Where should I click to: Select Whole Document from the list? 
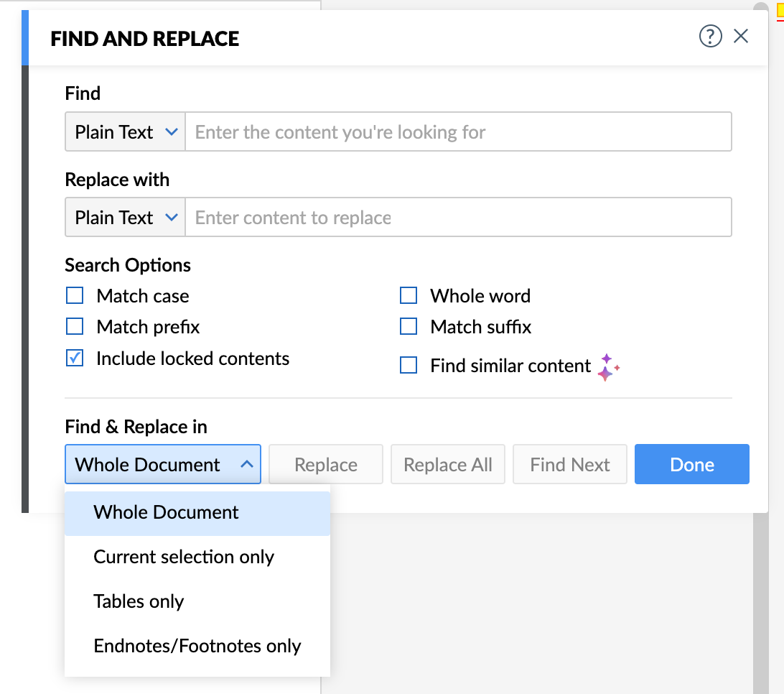pos(167,513)
